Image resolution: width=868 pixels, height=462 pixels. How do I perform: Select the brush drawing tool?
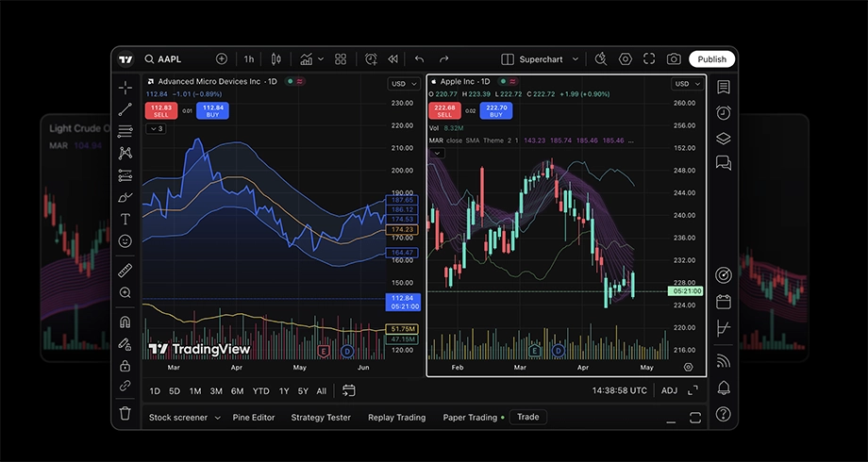pos(125,197)
